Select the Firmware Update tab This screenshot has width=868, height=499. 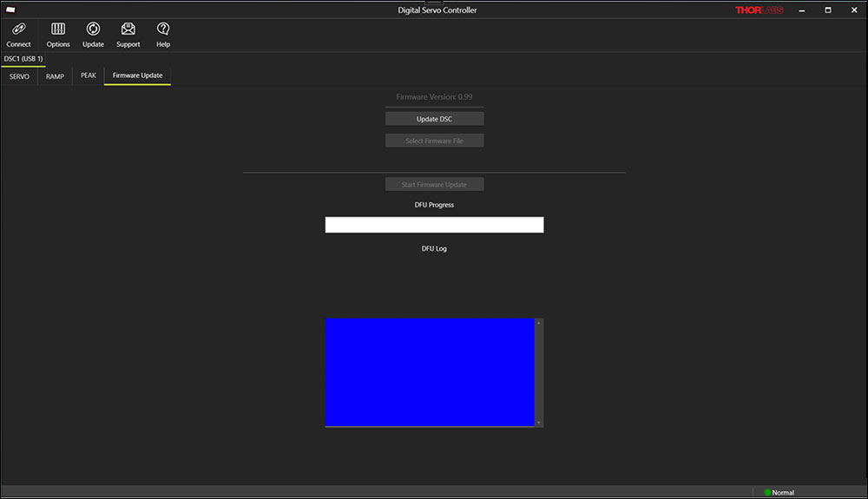coord(137,76)
